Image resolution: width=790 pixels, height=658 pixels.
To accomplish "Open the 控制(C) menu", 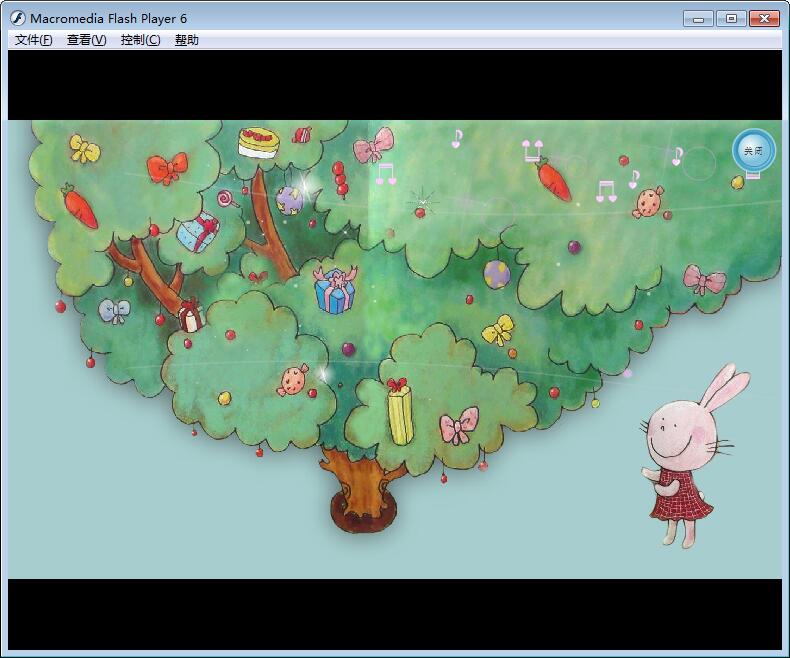I will point(140,40).
